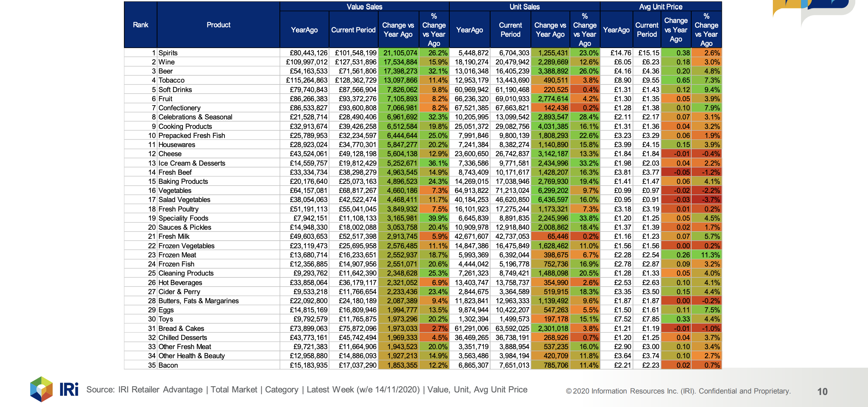Click the Hot Beverages product cell
Image resolution: width=868 pixels, height=407 pixels.
218,282
